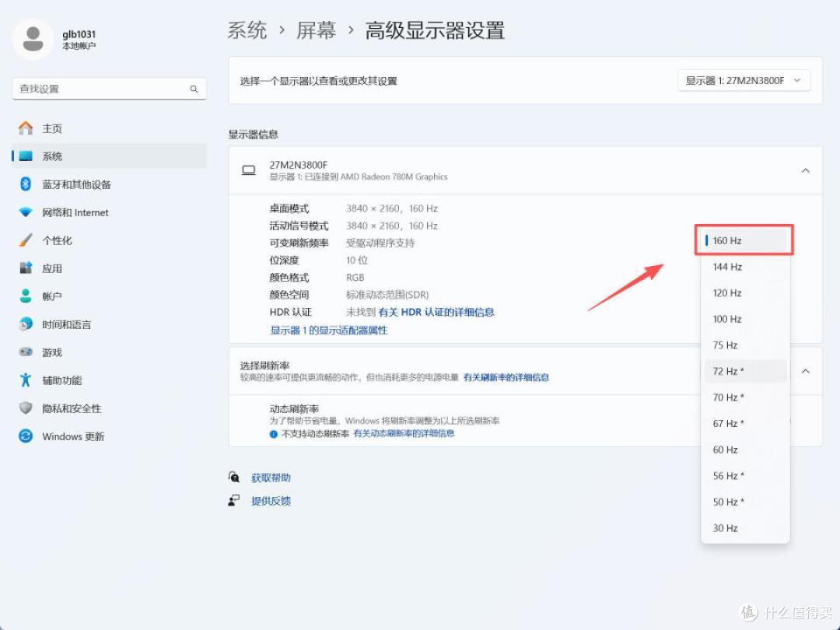Collapse the 27M2N3800F display info section
840x630 pixels.
tap(805, 170)
